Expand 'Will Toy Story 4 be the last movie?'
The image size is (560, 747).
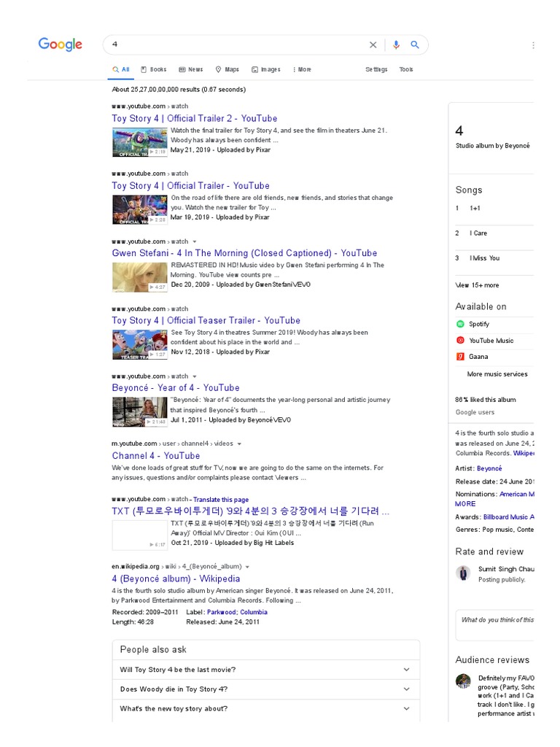pyautogui.click(x=266, y=670)
